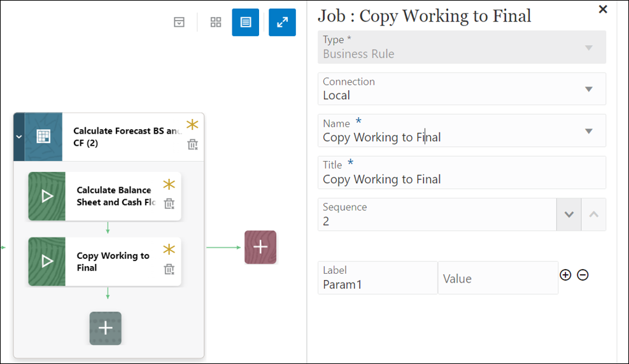Screen dimensions: 629x364
Task: Select Calculate Forecast BS and CF (2) title
Action: [127, 137]
